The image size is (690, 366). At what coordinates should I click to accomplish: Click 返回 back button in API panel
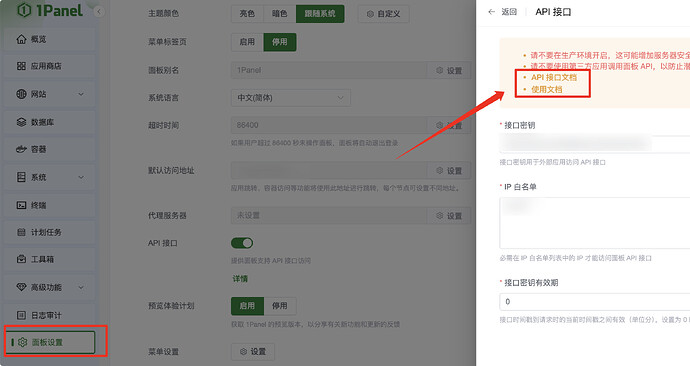click(x=503, y=12)
